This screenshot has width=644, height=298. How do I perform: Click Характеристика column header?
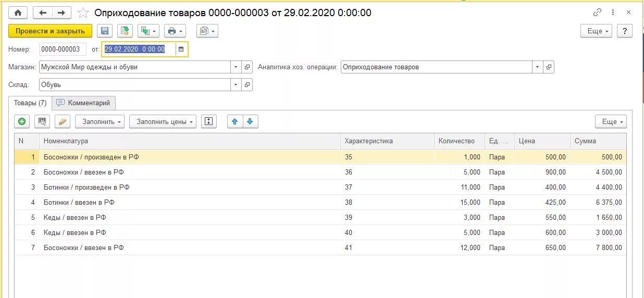387,141
